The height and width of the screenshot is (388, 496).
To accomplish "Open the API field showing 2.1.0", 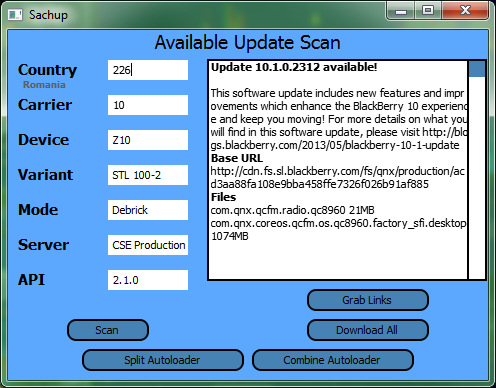I will click(148, 280).
